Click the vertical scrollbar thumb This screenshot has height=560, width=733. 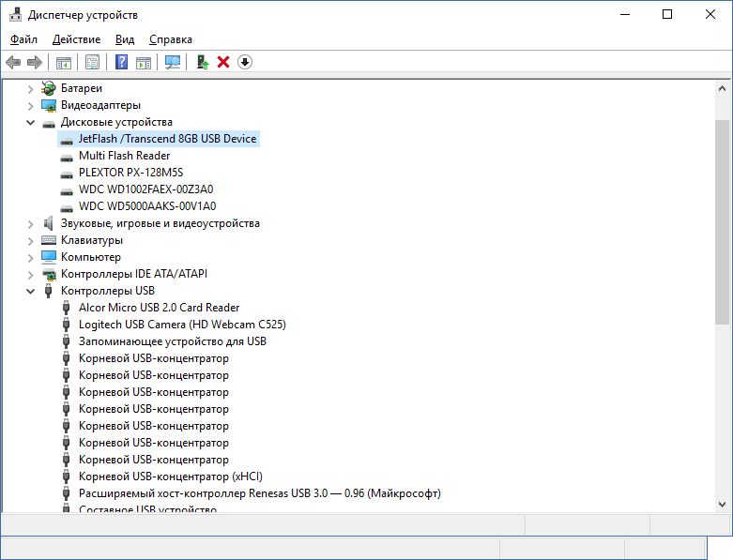tap(722, 222)
